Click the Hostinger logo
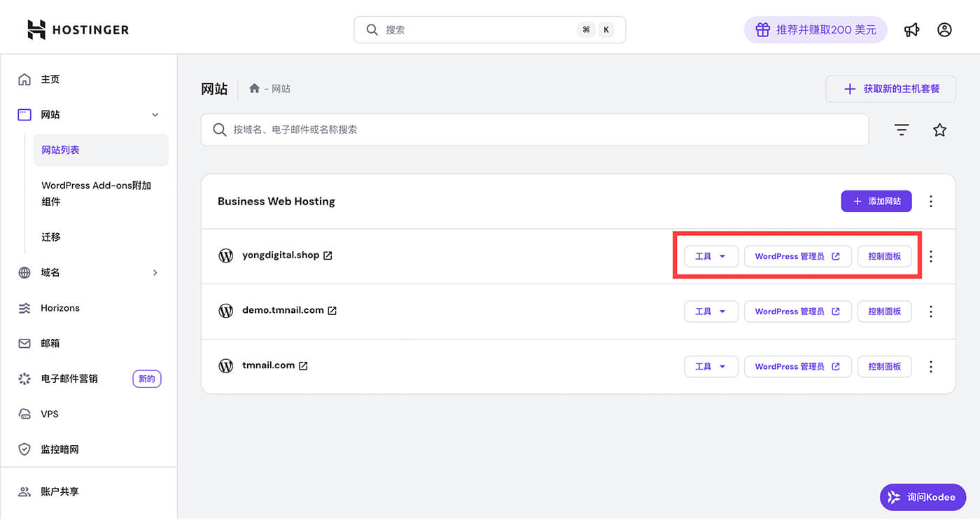Viewport: 980px width, 525px height. 78,29
